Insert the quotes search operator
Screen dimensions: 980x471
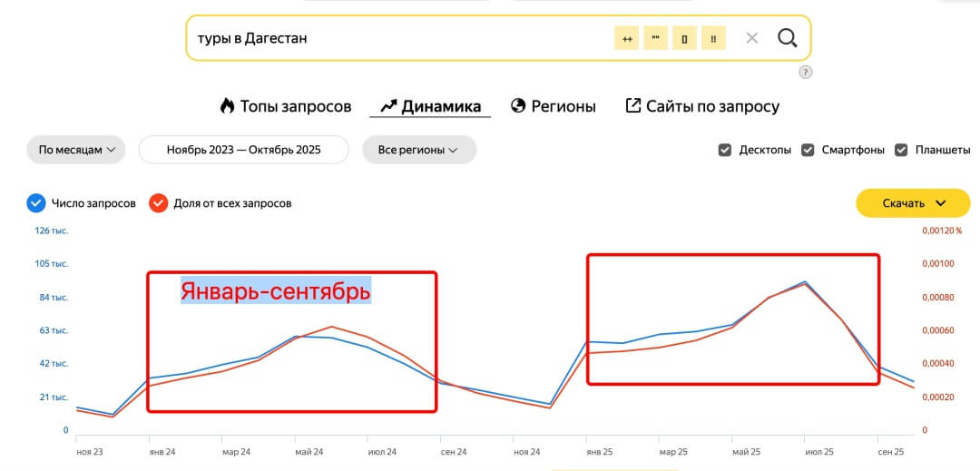656,38
